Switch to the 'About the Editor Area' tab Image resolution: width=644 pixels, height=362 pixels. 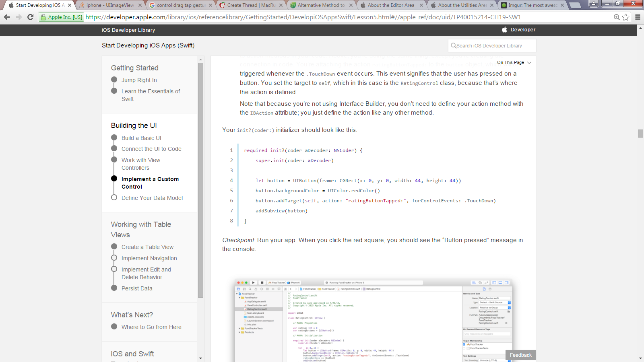(390, 5)
